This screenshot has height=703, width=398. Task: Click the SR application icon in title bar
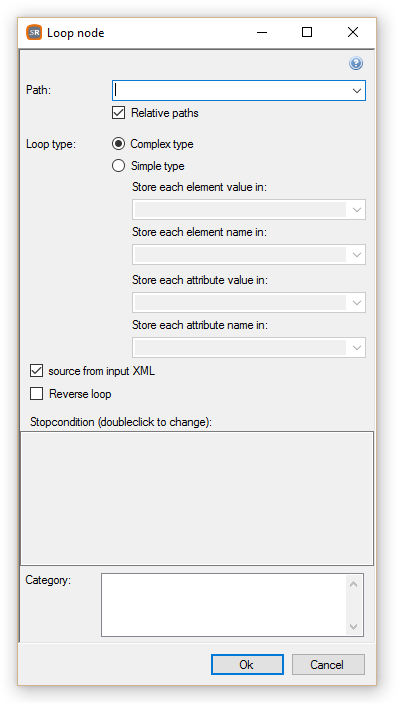click(34, 33)
